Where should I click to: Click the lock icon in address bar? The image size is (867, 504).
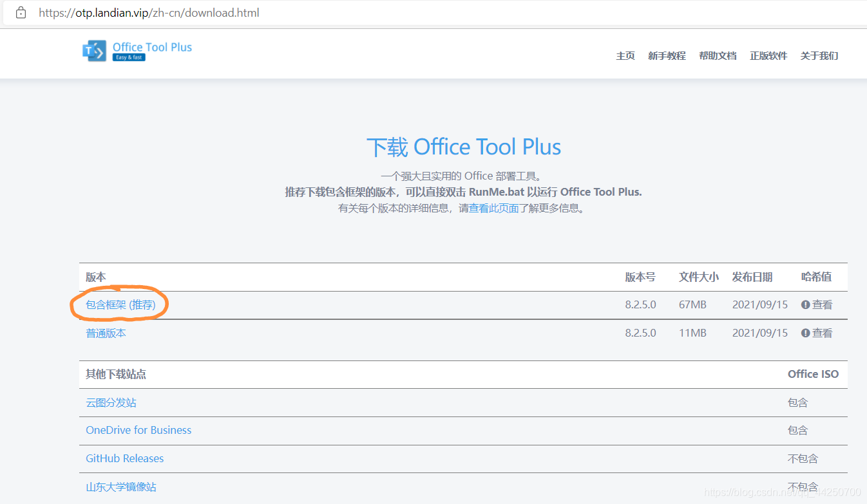pyautogui.click(x=21, y=13)
